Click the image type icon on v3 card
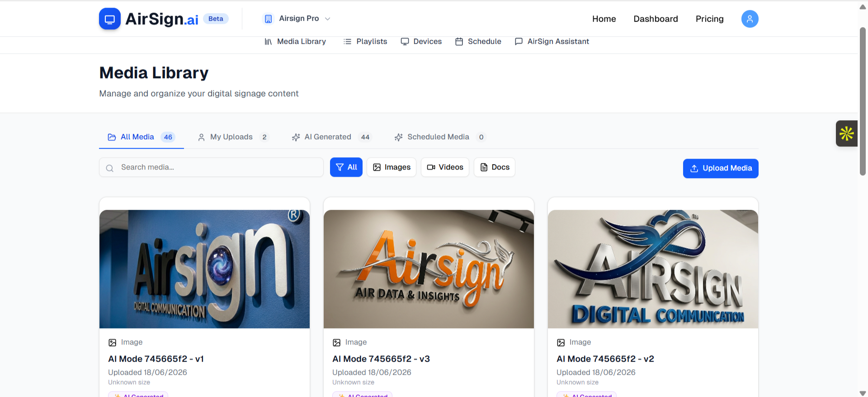The width and height of the screenshot is (868, 397). click(x=337, y=343)
